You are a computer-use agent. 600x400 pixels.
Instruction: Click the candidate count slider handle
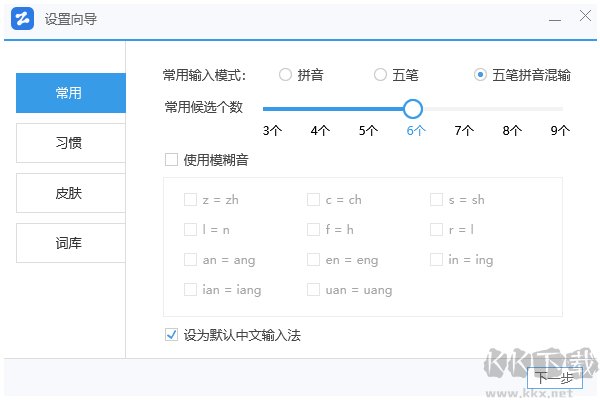pos(413,109)
